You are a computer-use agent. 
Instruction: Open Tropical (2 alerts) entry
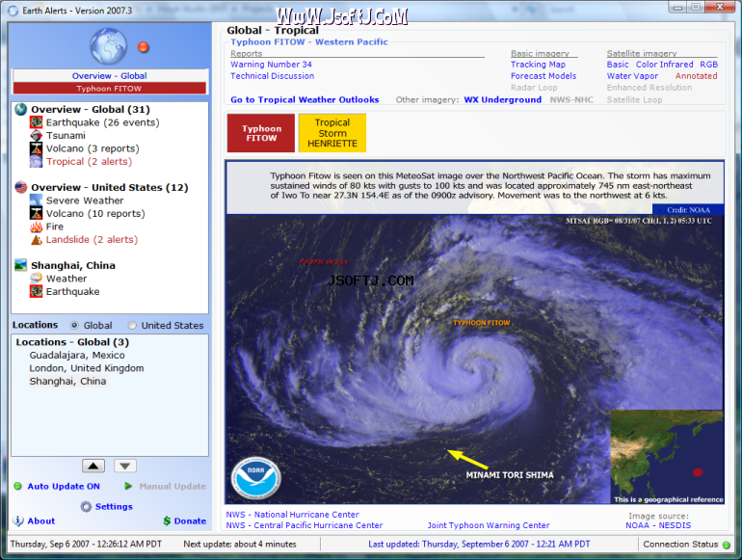[89, 161]
